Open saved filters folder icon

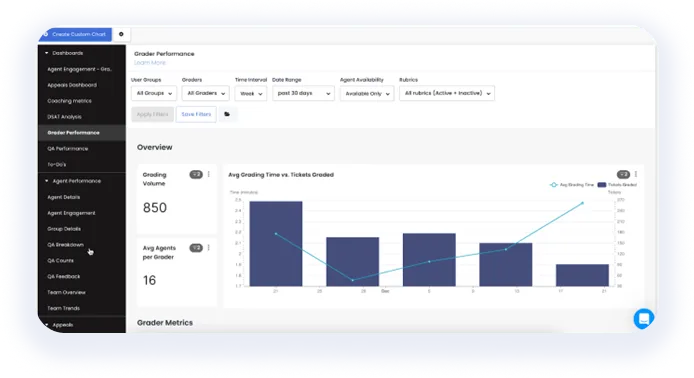click(227, 114)
